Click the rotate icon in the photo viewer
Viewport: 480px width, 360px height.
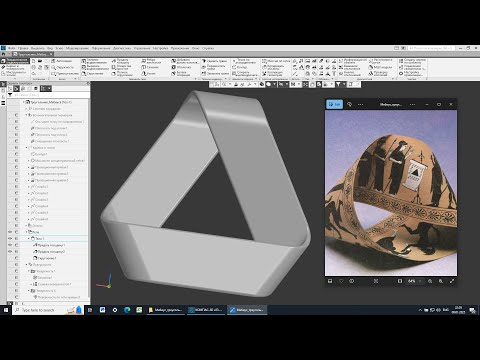(350, 104)
